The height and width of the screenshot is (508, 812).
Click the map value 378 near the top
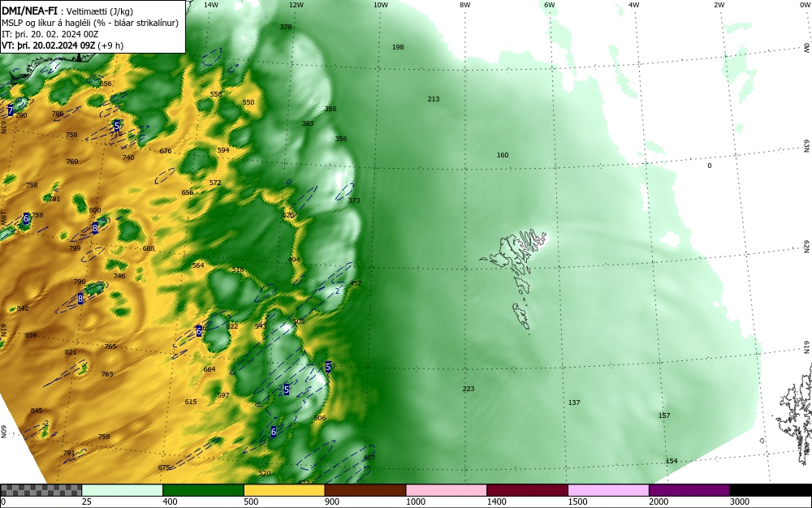click(285, 27)
